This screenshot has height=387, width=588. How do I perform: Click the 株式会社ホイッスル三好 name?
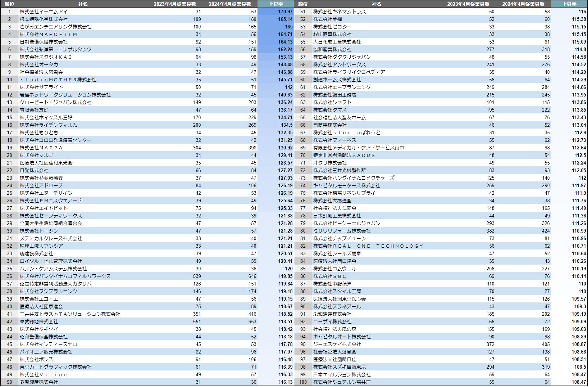click(46, 117)
